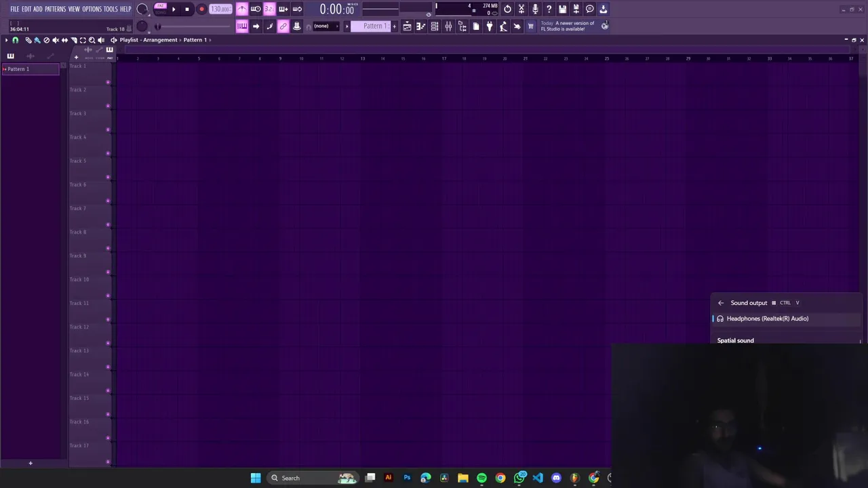Adjust the main pitch slider
This screenshot has height=488, width=868.
(193, 26)
